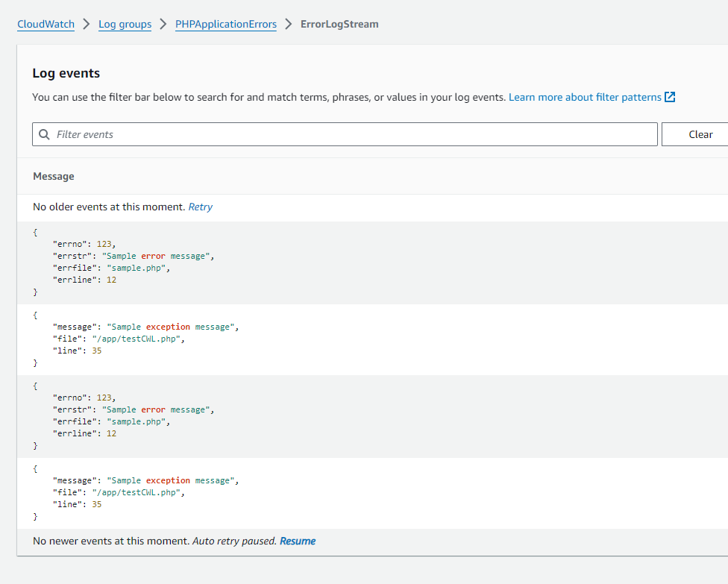728x584 pixels.
Task: Click the Clear button beside the filter bar
Action: point(701,134)
